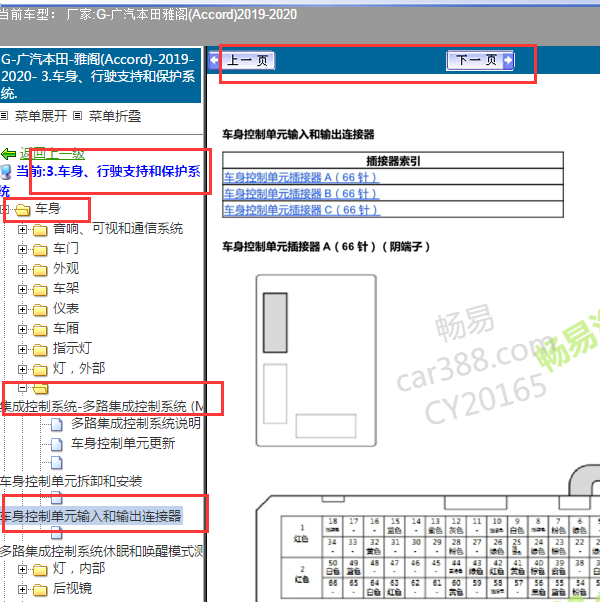Image resolution: width=600 pixels, height=602 pixels.
Task: Click the 菜单展开 list icon
Action: (4, 116)
